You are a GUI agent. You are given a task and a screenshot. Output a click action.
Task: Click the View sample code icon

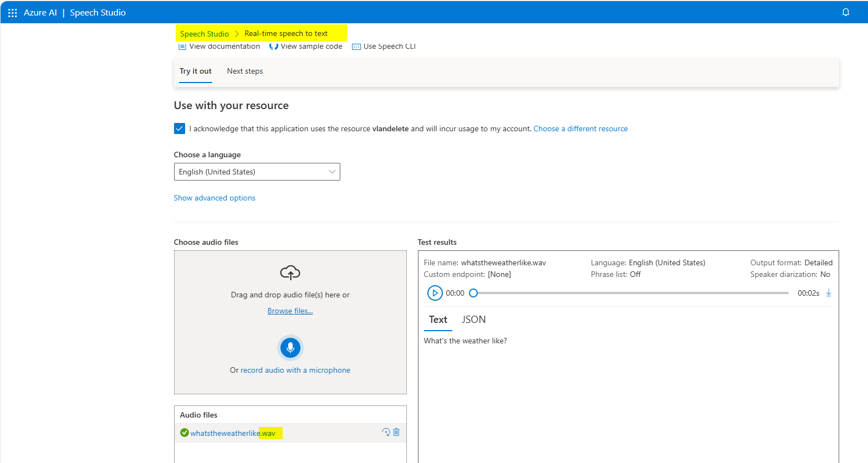coord(273,47)
